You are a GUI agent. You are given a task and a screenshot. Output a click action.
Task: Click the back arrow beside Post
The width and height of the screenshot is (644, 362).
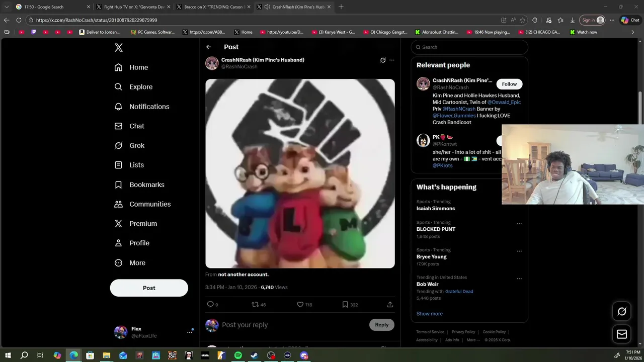[x=209, y=47]
